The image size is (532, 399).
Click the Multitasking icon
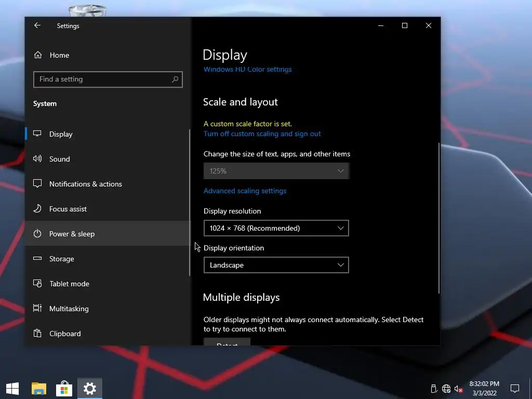(x=37, y=308)
